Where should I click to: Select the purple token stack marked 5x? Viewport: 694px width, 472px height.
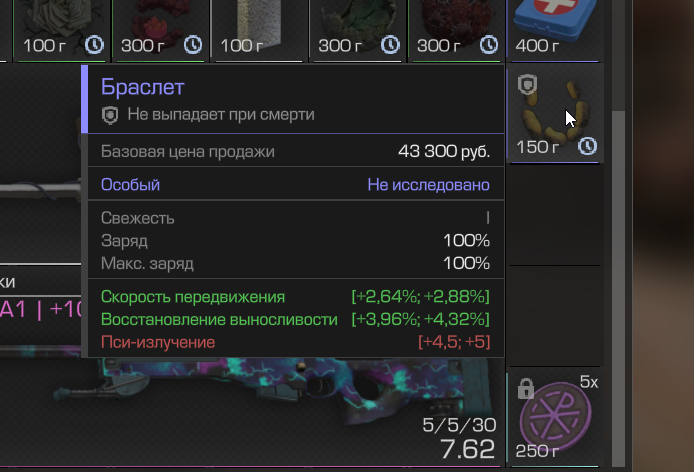click(x=555, y=418)
